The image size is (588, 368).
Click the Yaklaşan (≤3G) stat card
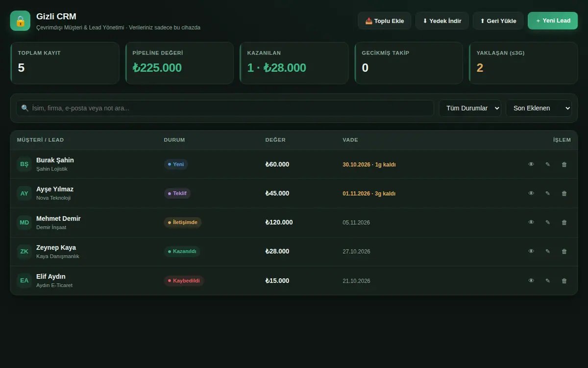(x=523, y=63)
